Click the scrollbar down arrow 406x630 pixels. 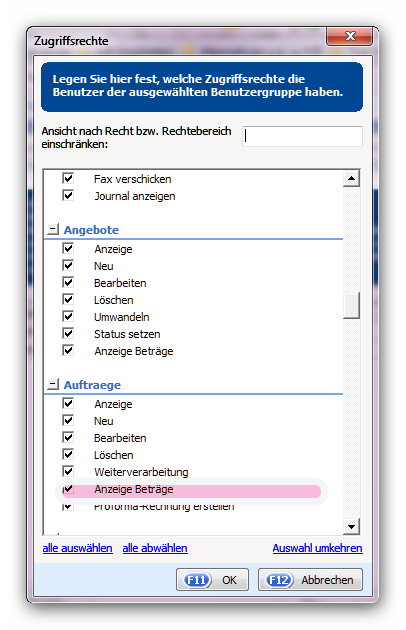351,526
